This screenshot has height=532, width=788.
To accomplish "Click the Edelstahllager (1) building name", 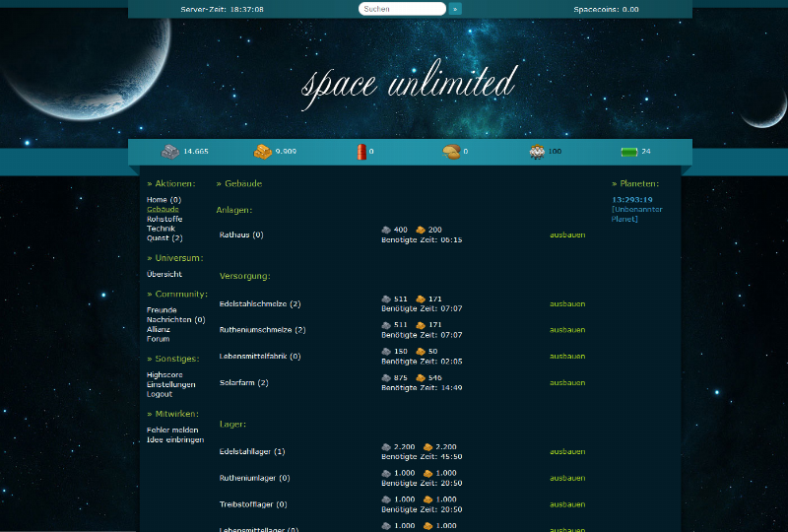I will 252,451.
